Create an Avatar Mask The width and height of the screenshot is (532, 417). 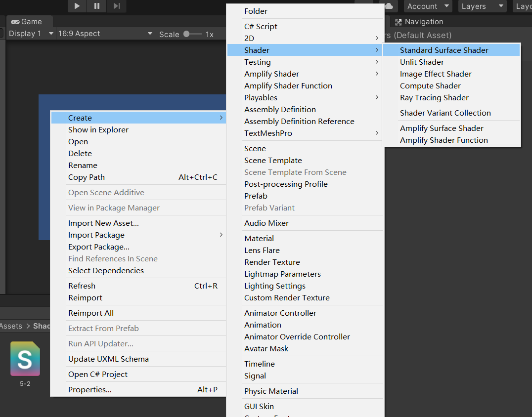(x=306, y=348)
